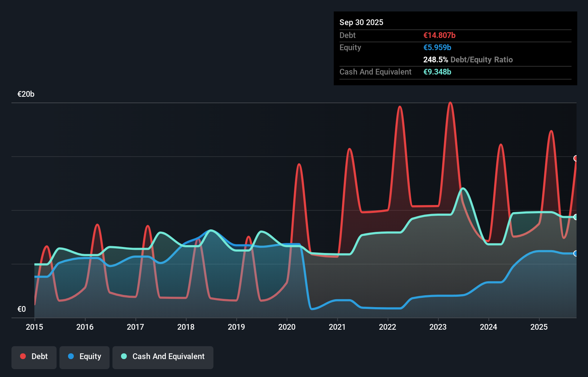Expand the Sep 30 2025 tooltip panel
588x377 pixels.
(x=361, y=22)
